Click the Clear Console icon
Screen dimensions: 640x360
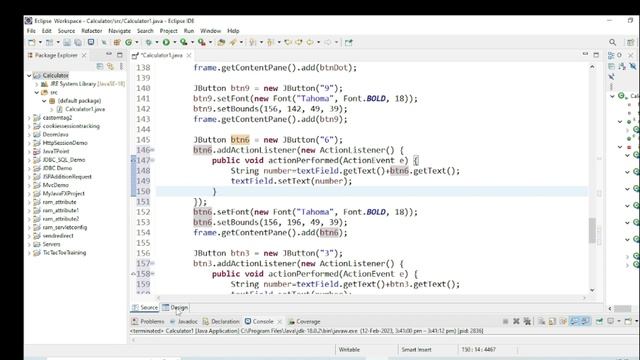coord(541,321)
